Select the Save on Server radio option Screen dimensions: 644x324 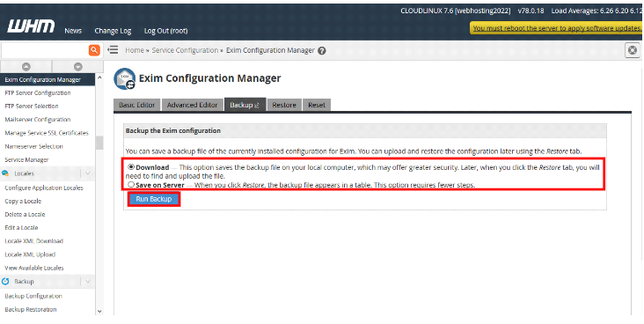coord(131,185)
